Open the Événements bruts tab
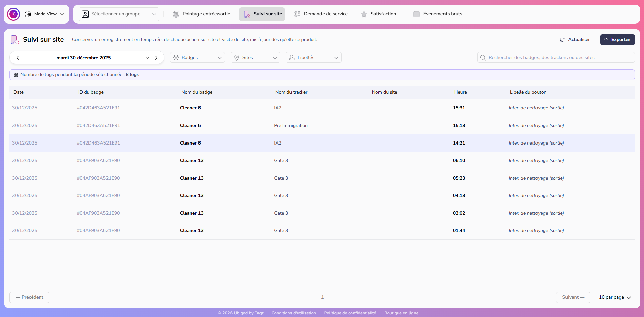The image size is (644, 317). pyautogui.click(x=438, y=14)
